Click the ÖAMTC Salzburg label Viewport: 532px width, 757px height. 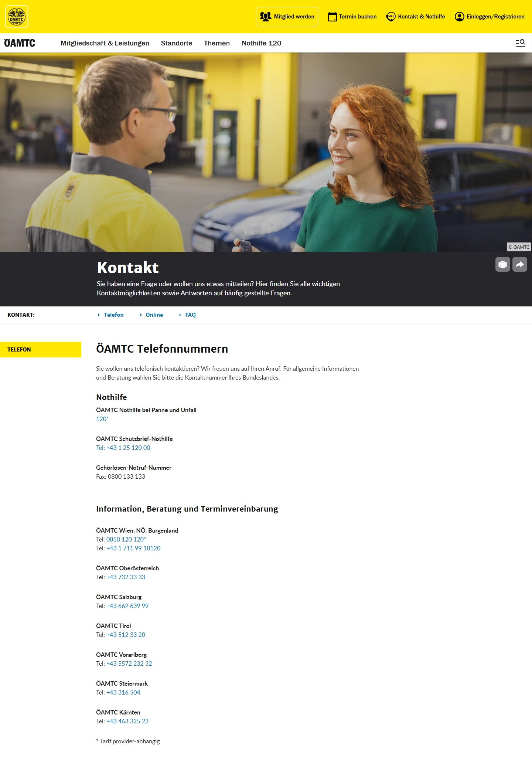pos(119,597)
